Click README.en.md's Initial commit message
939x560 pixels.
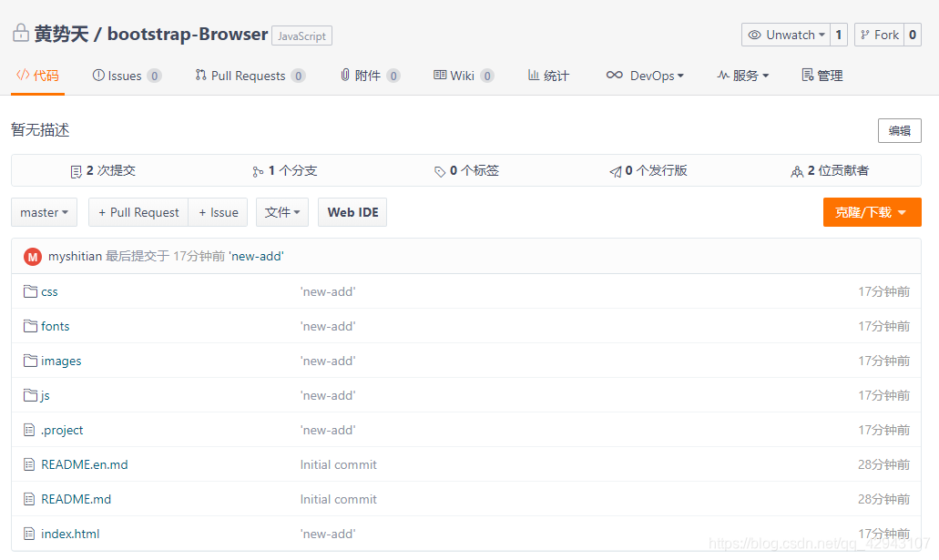[339, 464]
